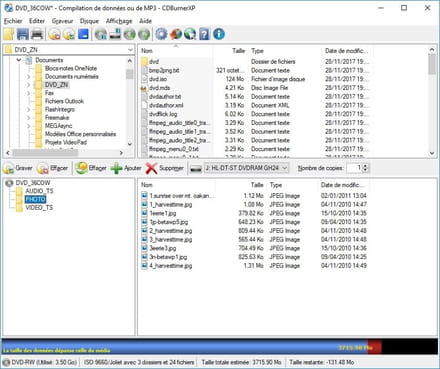Click the floppy disk save icon

(x=23, y=34)
